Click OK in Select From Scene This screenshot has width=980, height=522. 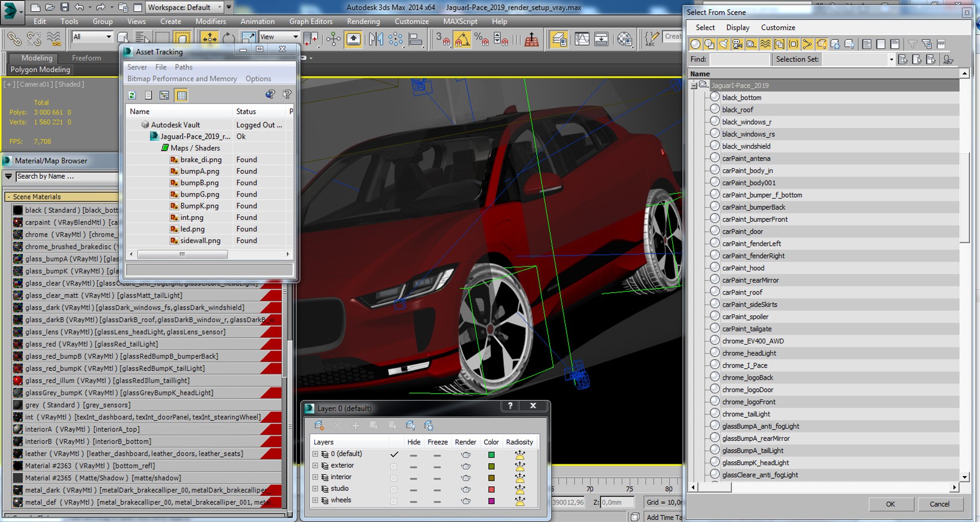(890, 504)
